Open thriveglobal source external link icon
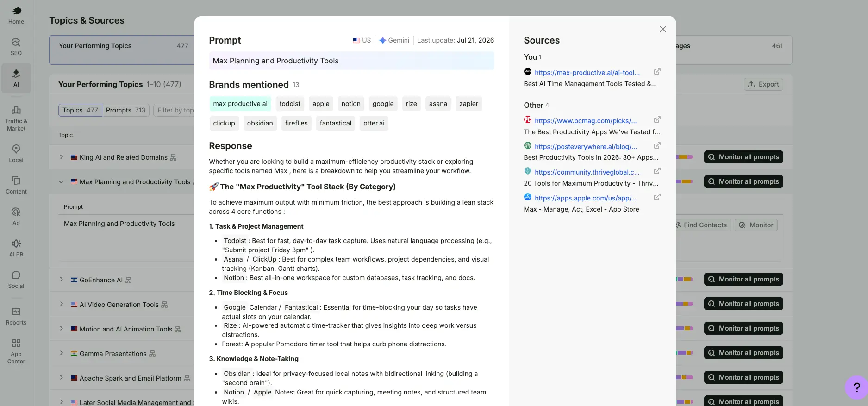This screenshot has height=406, width=868. coord(657,171)
